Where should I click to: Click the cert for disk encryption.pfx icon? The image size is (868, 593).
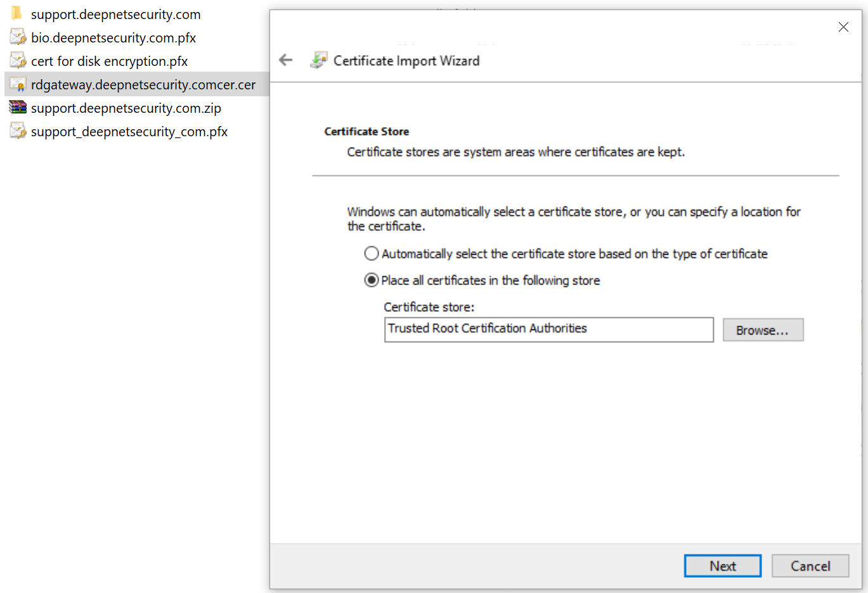click(18, 61)
